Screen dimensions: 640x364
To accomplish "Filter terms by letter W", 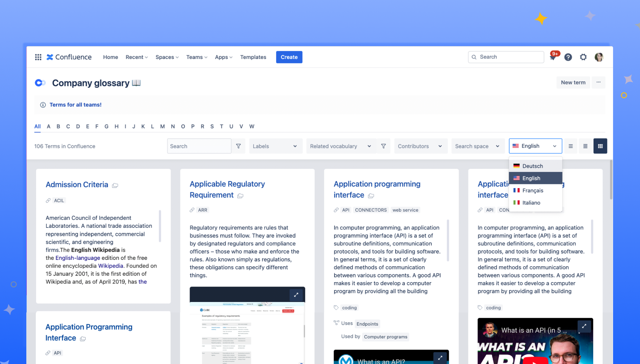I will (252, 126).
